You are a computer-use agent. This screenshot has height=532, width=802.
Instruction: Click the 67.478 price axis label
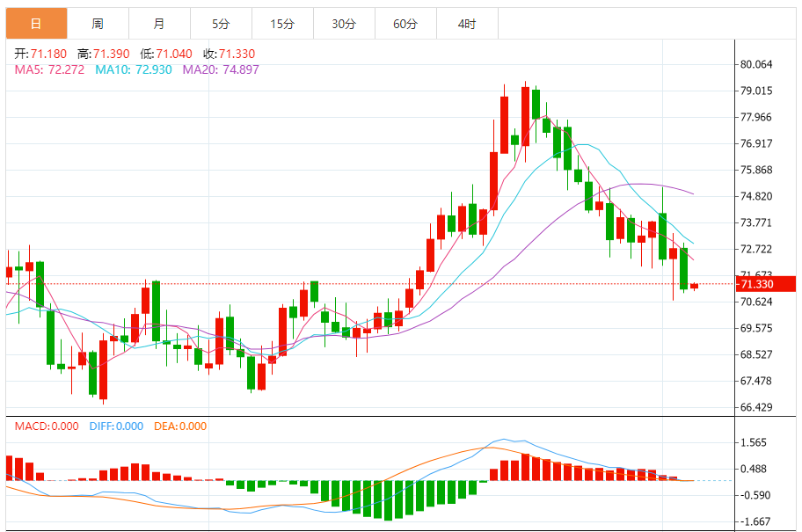point(756,381)
